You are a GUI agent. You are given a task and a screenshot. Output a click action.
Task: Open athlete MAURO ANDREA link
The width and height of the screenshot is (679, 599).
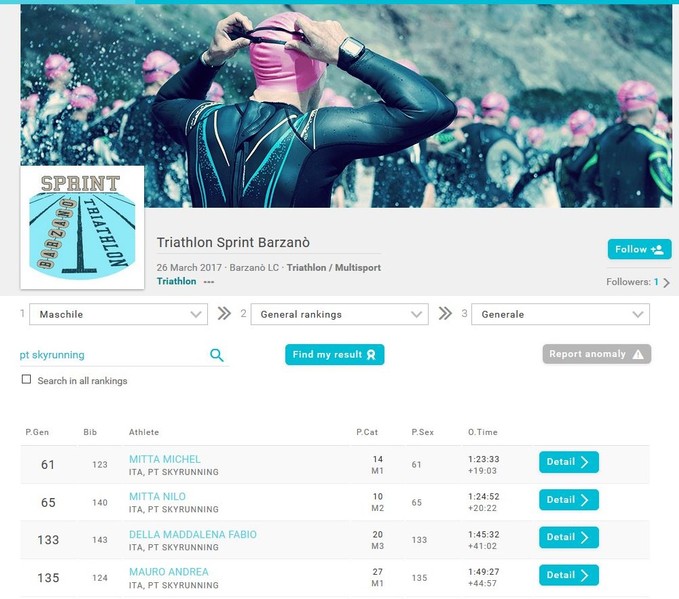pyautogui.click(x=168, y=572)
